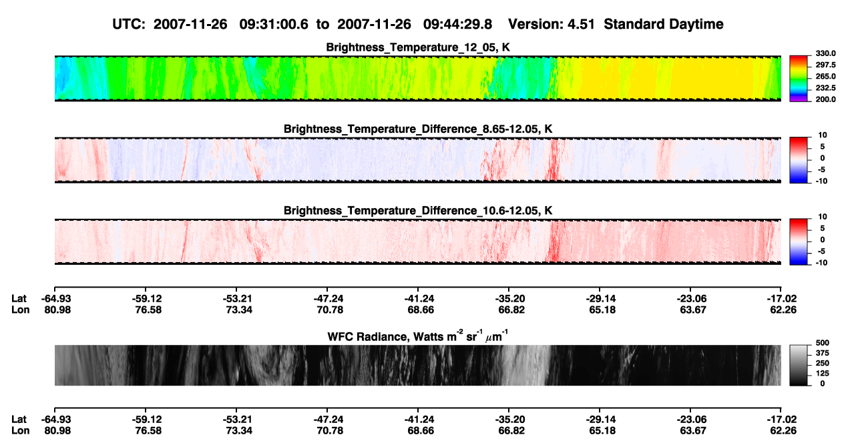Click the 'Lat' label on the axis below WFC Radiance
This screenshot has width=868, height=445.
click(19, 420)
